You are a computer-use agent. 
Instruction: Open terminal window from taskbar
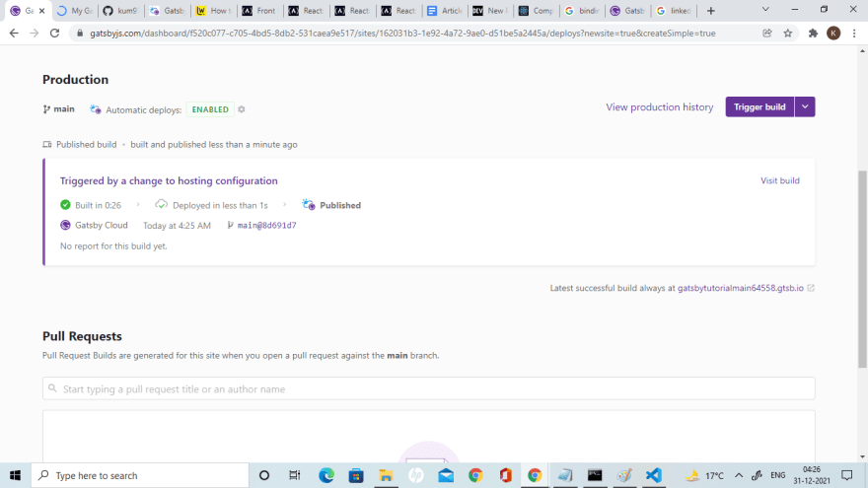click(595, 475)
